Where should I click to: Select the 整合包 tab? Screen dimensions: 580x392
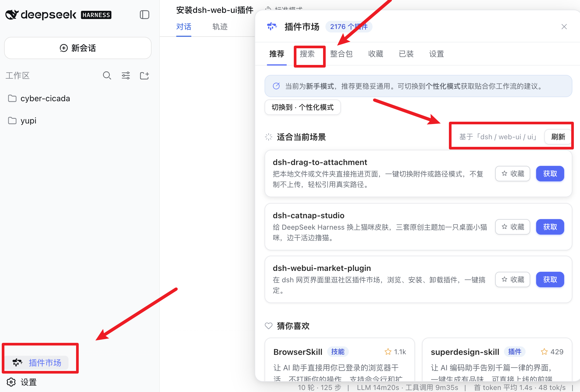(x=342, y=54)
